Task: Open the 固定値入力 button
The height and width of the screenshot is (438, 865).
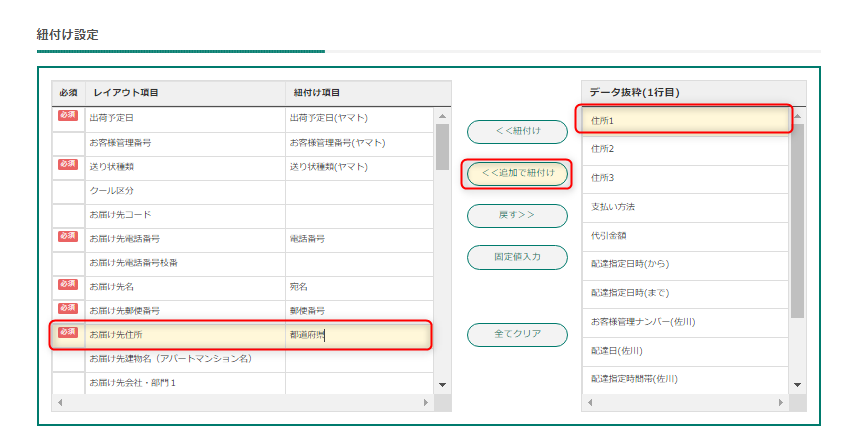Action: [x=517, y=257]
